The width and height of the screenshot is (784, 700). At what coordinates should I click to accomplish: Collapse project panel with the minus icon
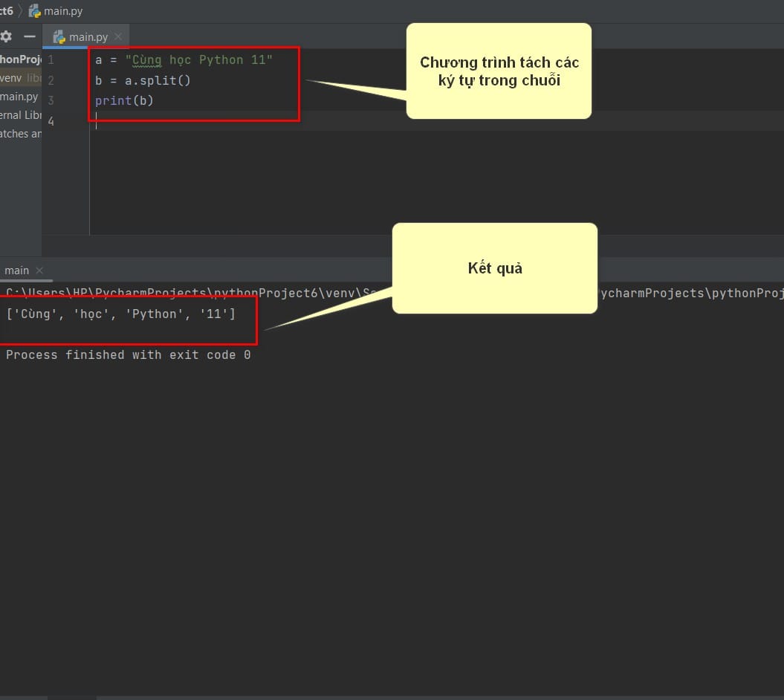(30, 36)
